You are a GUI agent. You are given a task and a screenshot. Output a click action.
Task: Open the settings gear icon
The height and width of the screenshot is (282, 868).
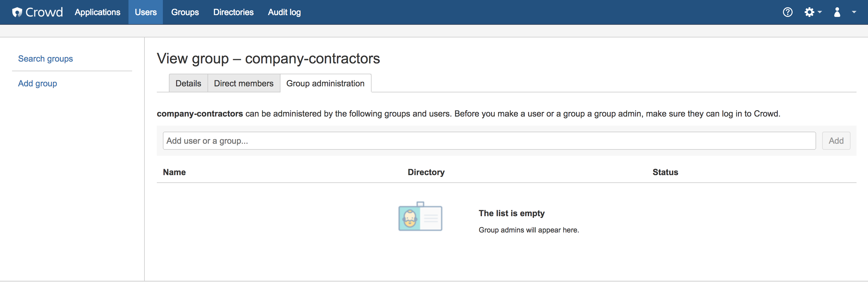coord(809,12)
